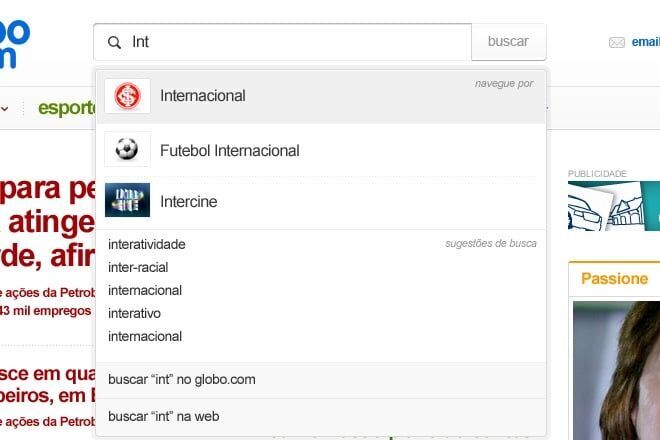Open the Passione panel heading
Image resolution: width=660 pixels, height=440 pixels.
click(614, 279)
